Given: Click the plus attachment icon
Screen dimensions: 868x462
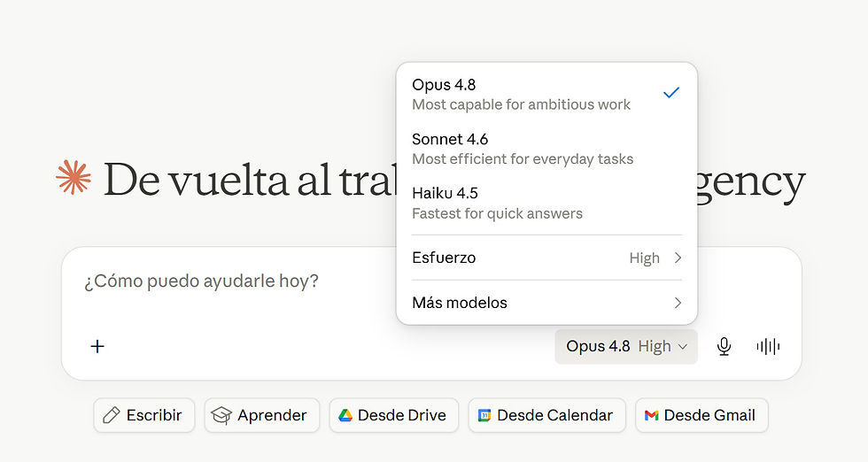Looking at the screenshot, I should click(97, 346).
